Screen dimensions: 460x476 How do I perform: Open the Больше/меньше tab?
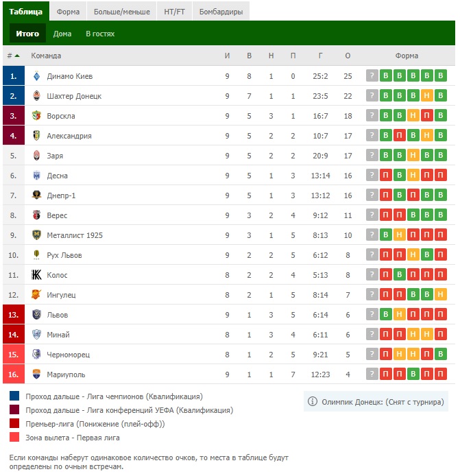point(121,12)
